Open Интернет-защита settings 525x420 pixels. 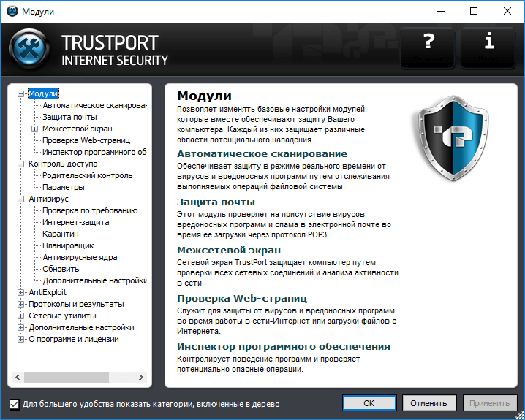pyautogui.click(x=75, y=222)
